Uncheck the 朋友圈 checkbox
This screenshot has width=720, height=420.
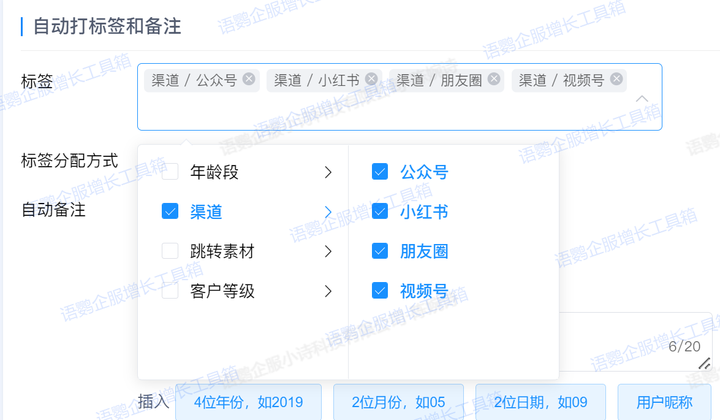point(380,251)
